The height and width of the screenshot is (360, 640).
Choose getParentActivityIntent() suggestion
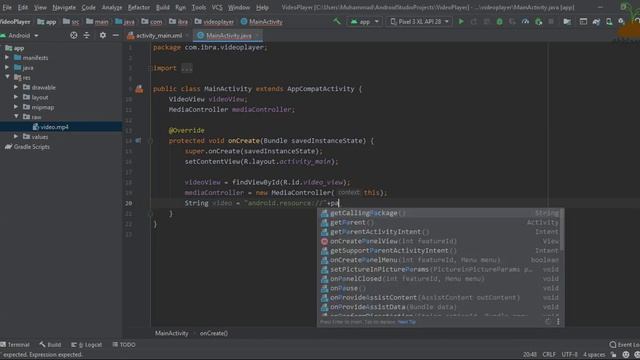coord(440,232)
